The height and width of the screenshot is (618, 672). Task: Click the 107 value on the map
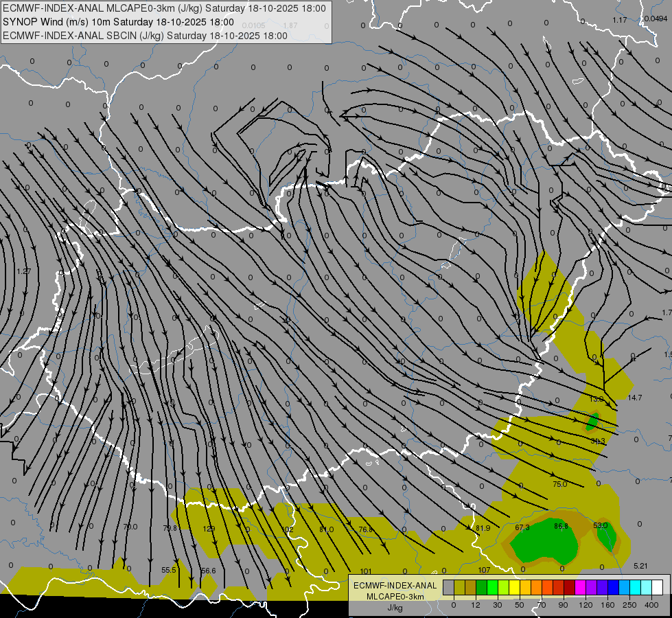(484, 570)
